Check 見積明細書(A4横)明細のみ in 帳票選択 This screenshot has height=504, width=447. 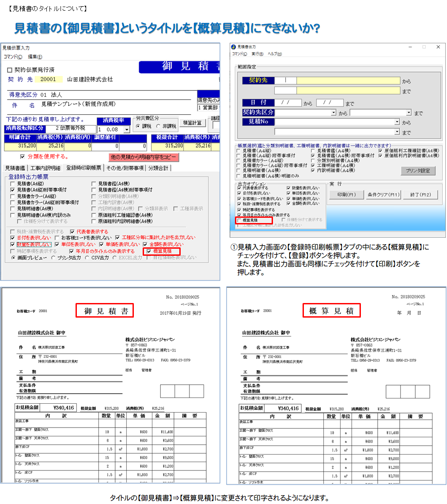coord(239,176)
